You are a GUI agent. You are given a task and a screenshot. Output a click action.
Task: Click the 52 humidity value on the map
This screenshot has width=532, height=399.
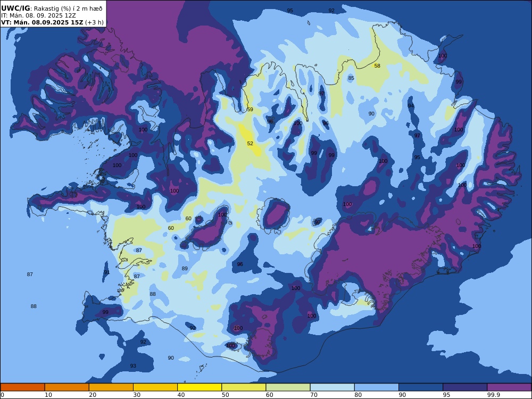pos(250,144)
